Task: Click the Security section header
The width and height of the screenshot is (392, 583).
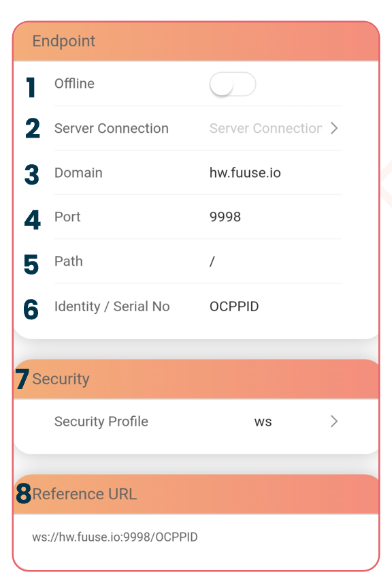Action: click(x=196, y=379)
